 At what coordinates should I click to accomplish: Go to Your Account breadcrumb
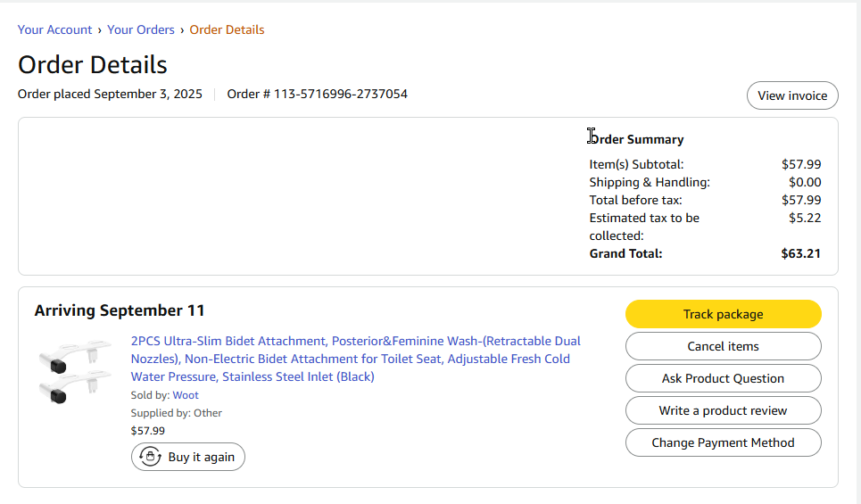tap(54, 29)
